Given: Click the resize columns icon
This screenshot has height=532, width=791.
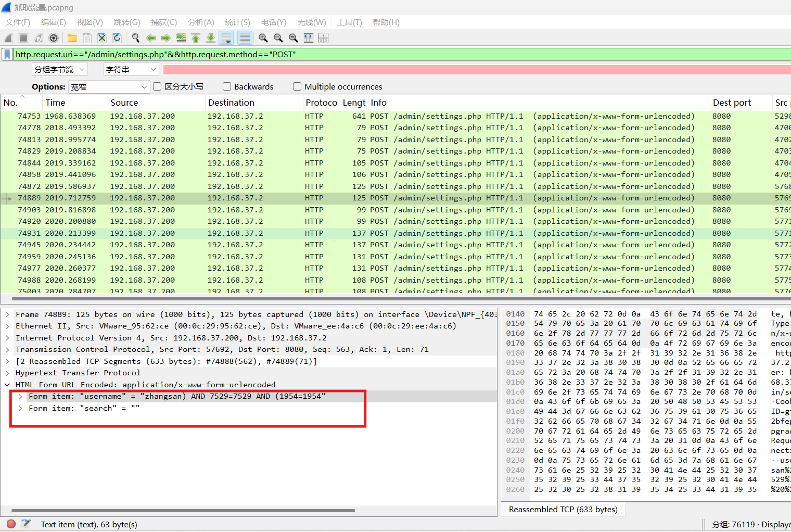Looking at the screenshot, I should tap(309, 38).
